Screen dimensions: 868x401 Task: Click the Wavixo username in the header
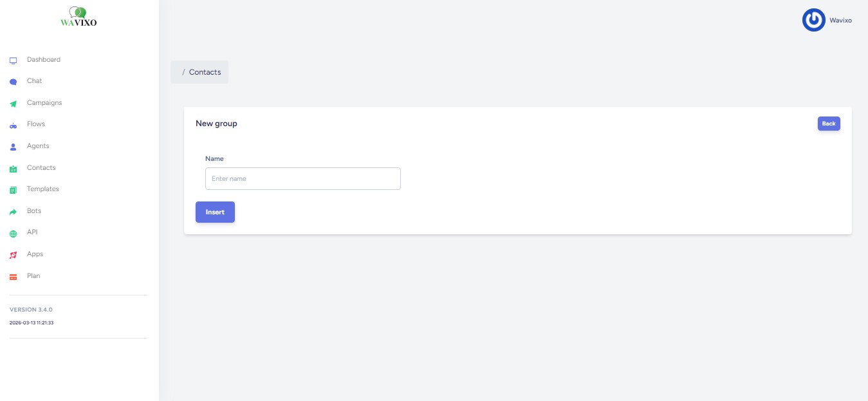coord(840,21)
